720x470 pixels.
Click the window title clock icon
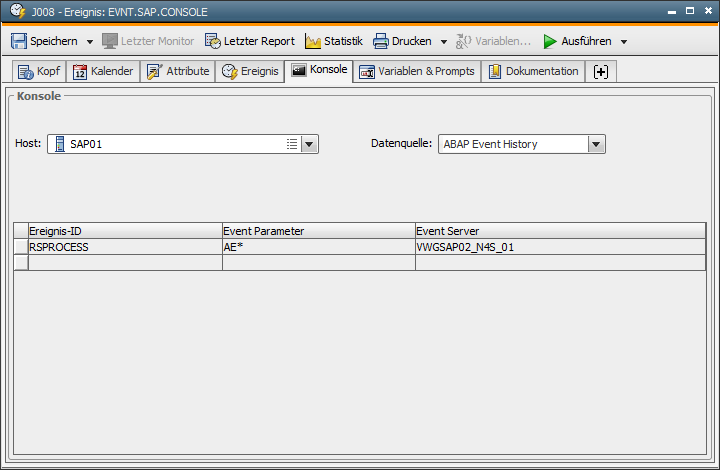pos(17,11)
